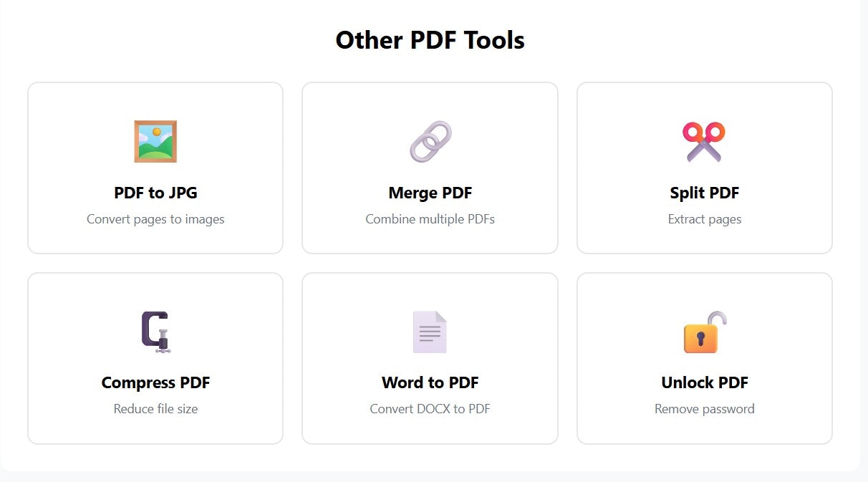This screenshot has width=868, height=482.
Task: Click the 'Remove password' description text
Action: [704, 409]
